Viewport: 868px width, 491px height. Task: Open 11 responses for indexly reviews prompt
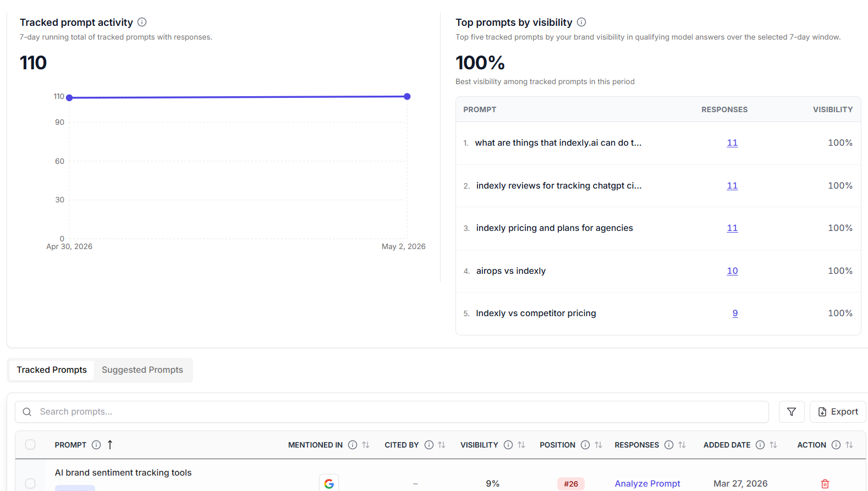coord(732,186)
